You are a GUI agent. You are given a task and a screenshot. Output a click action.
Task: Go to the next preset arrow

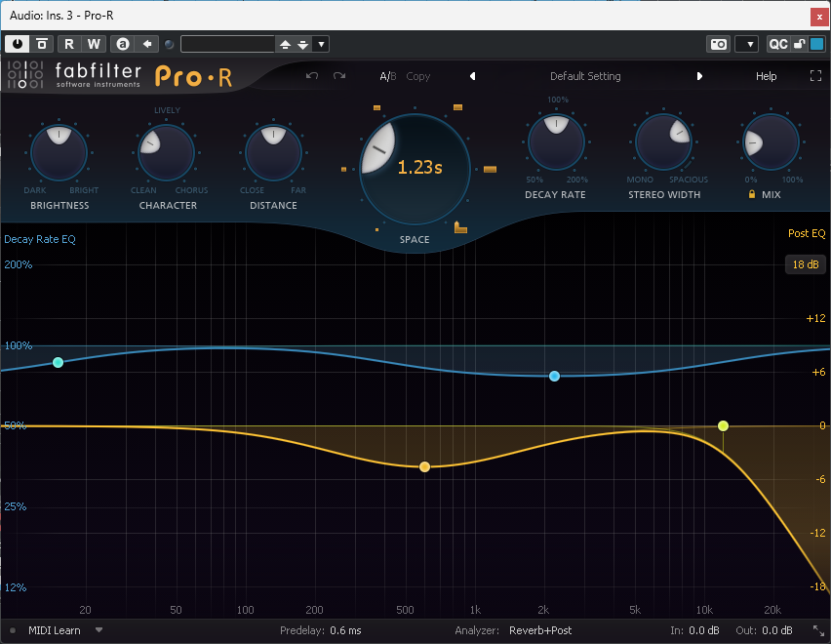point(699,76)
